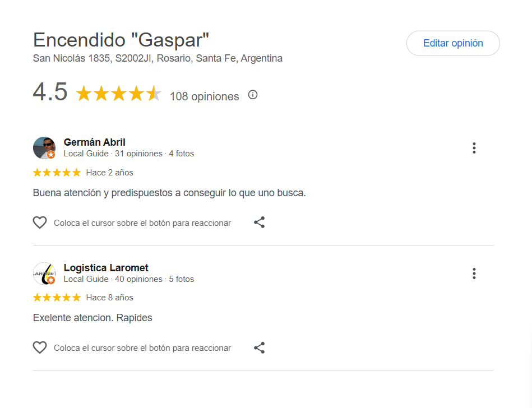
Task: Click the info icon beside 108 opiniones
Action: [x=253, y=95]
